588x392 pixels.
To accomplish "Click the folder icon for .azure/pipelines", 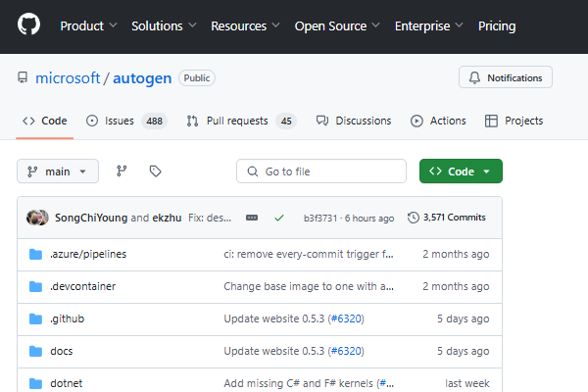I will (35, 254).
